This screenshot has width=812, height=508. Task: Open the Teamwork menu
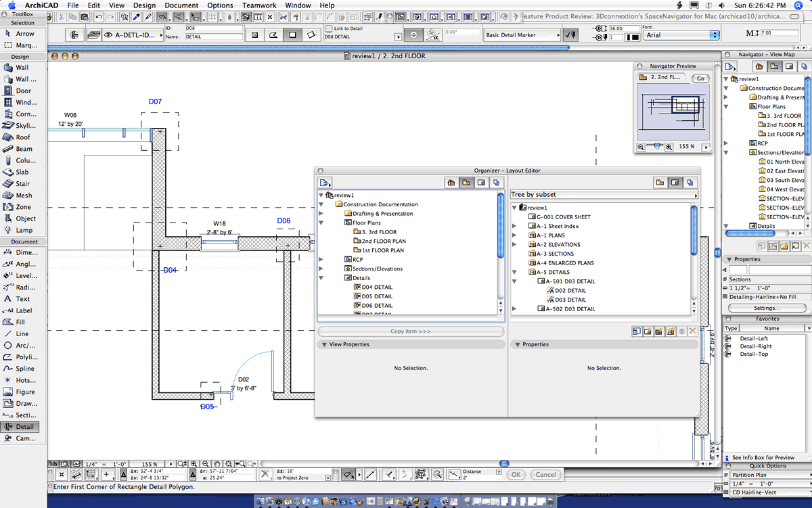[259, 5]
